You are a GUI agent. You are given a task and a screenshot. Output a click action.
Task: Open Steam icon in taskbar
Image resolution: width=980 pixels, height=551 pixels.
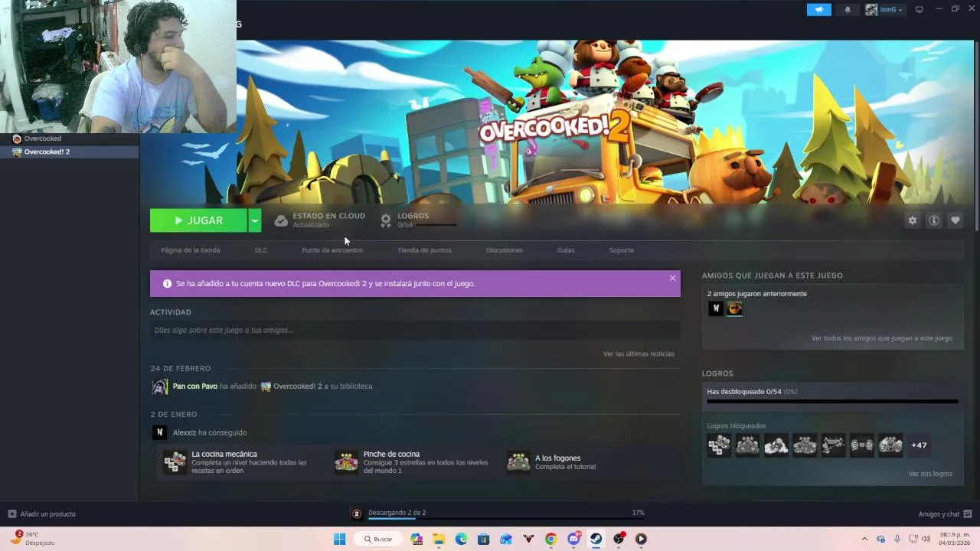click(x=596, y=539)
